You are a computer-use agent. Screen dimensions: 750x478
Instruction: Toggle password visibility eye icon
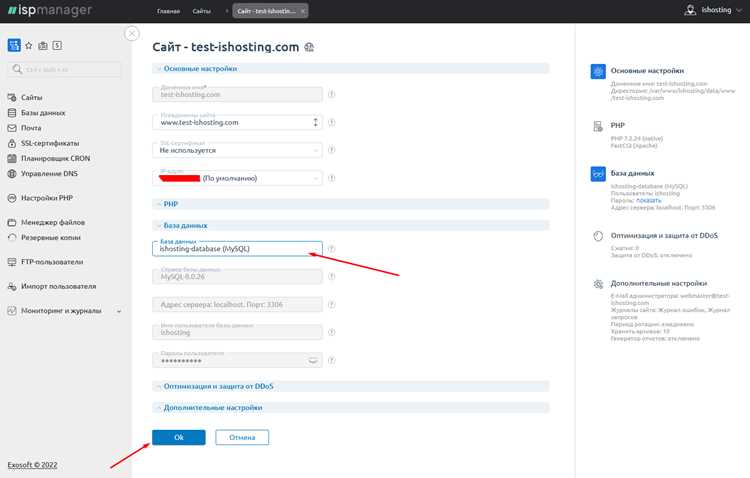click(x=313, y=361)
